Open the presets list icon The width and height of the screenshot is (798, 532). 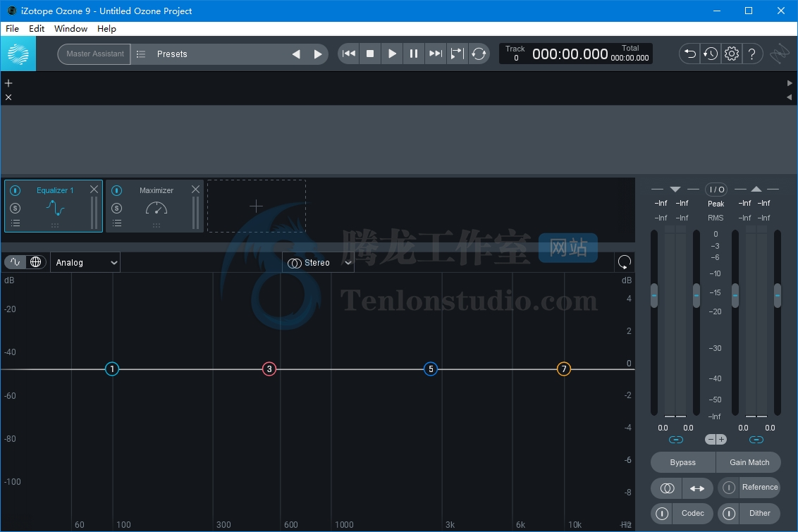(x=141, y=54)
